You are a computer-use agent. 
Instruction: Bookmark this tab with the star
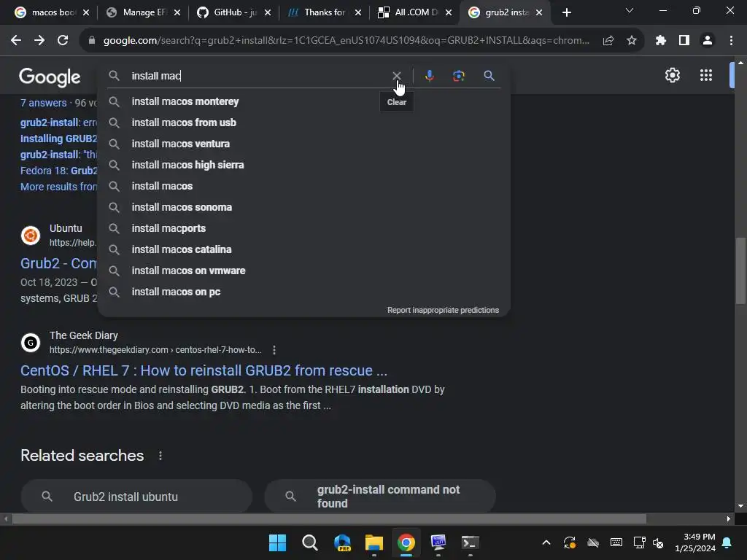(x=632, y=41)
